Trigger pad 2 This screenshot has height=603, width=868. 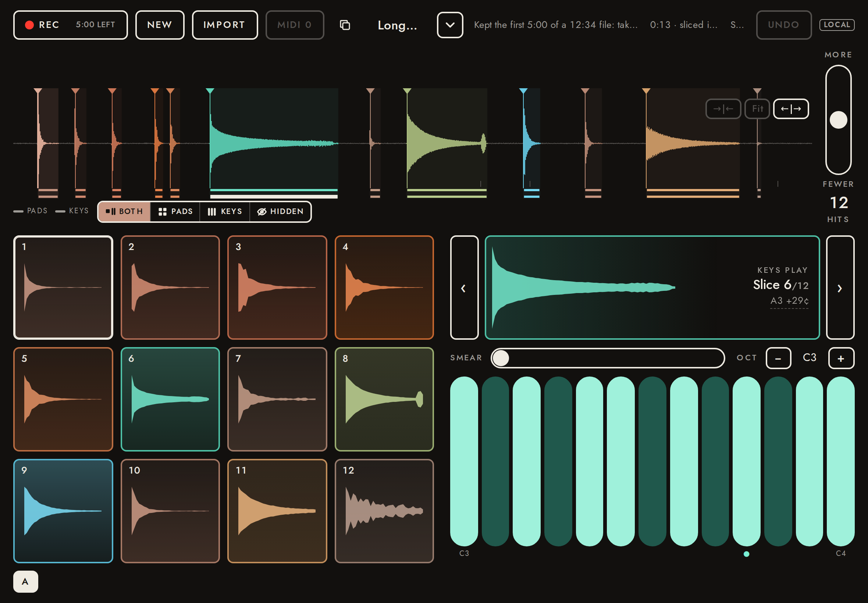(x=170, y=288)
